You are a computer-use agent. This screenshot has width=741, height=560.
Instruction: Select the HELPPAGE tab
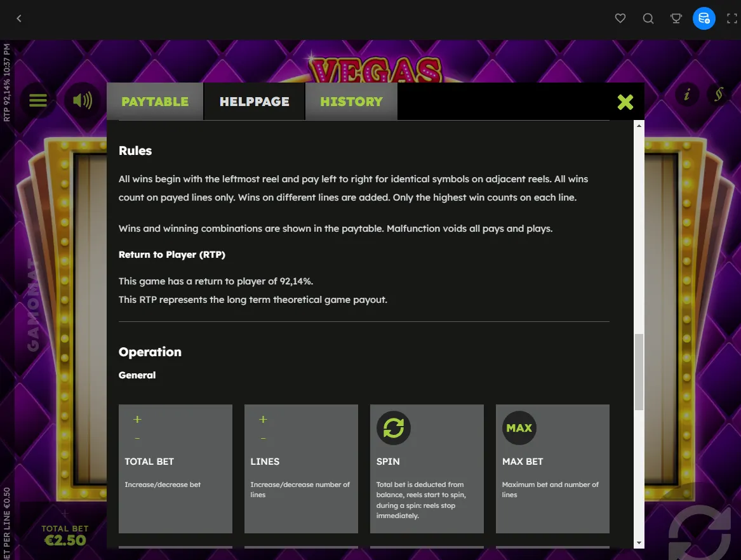(254, 102)
